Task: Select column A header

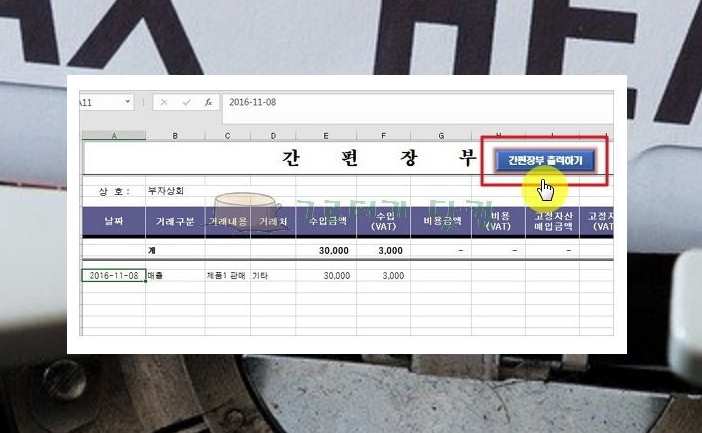Action: (114, 136)
